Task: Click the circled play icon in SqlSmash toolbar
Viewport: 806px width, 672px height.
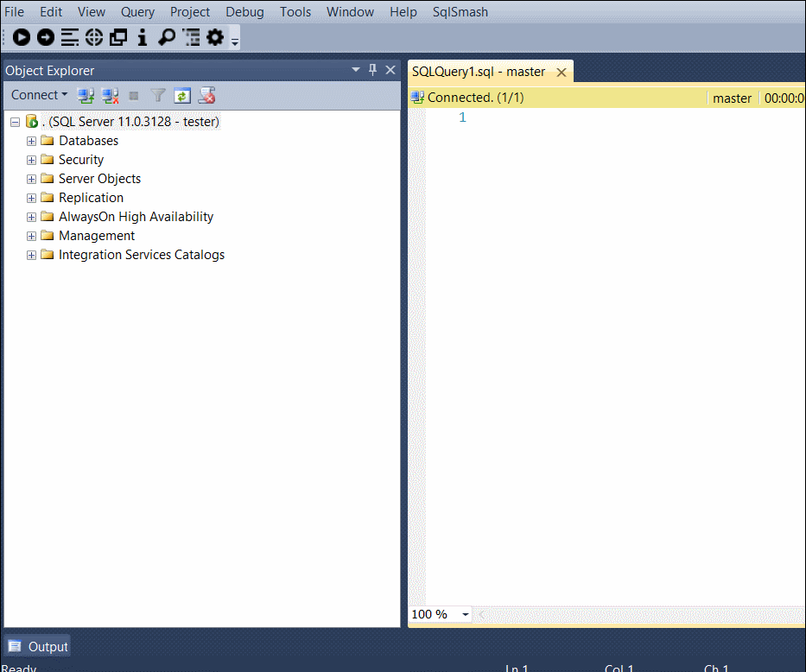Action: tap(21, 37)
